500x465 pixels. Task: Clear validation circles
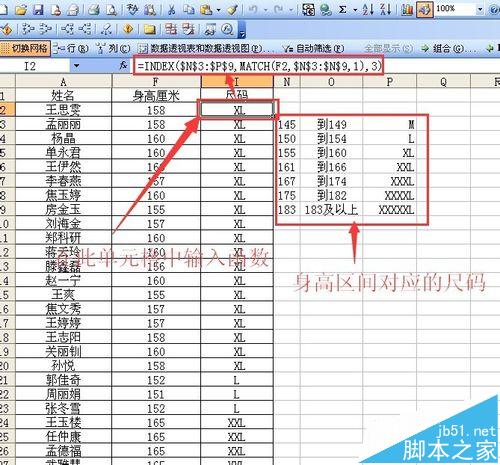click(x=189, y=30)
